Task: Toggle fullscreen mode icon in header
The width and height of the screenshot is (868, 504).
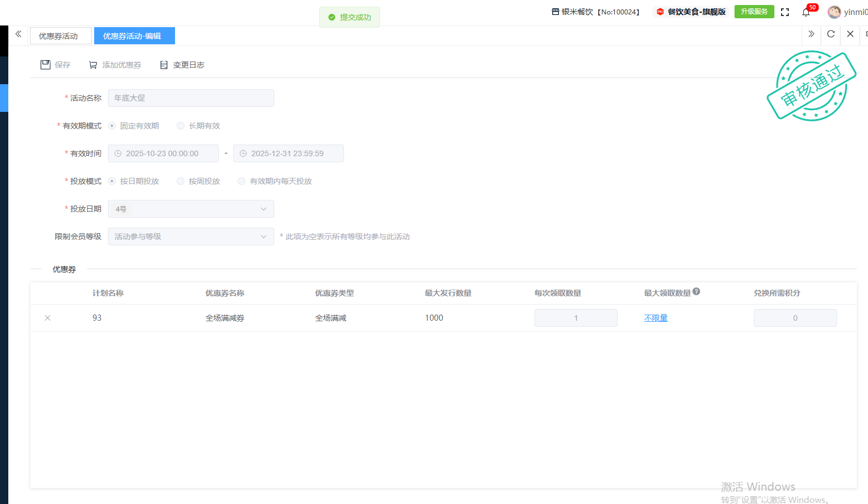Action: (x=785, y=12)
